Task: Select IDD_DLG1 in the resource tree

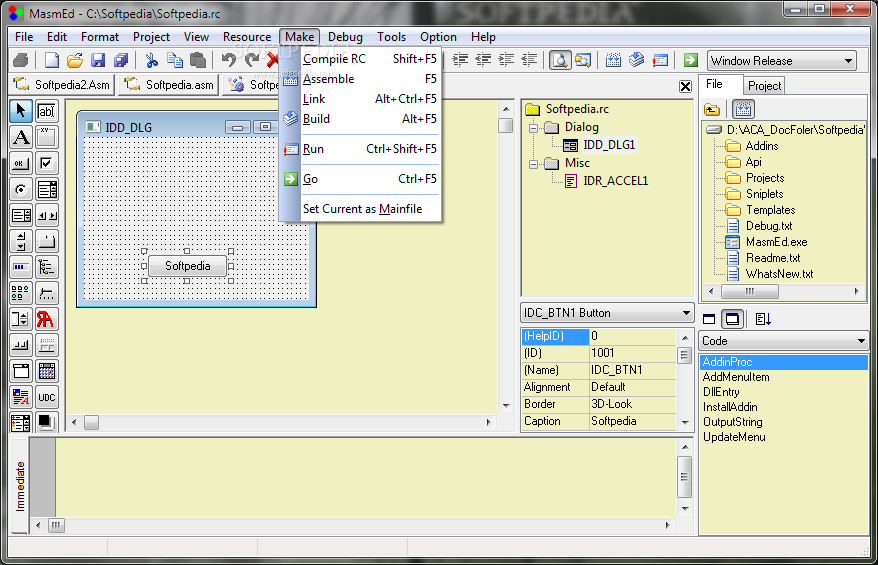Action: point(609,145)
